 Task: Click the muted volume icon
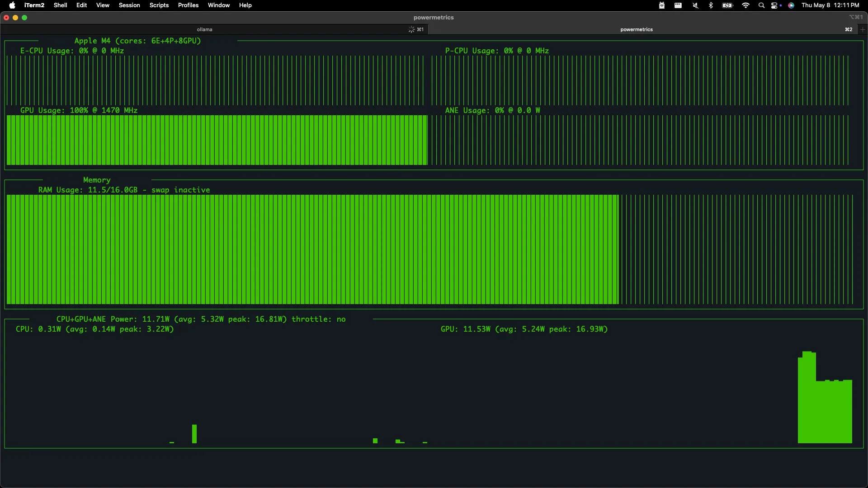coord(695,5)
